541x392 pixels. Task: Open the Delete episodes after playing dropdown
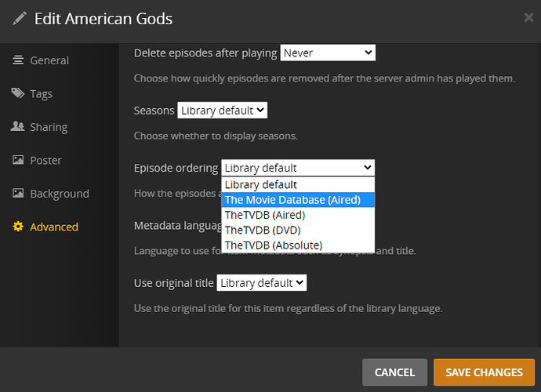(x=328, y=53)
